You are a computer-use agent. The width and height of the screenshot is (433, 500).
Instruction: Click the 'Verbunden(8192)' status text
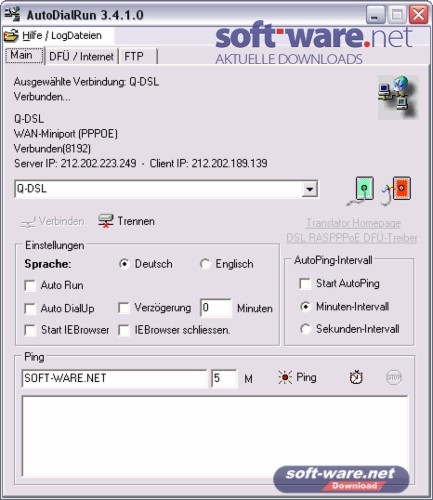52,149
